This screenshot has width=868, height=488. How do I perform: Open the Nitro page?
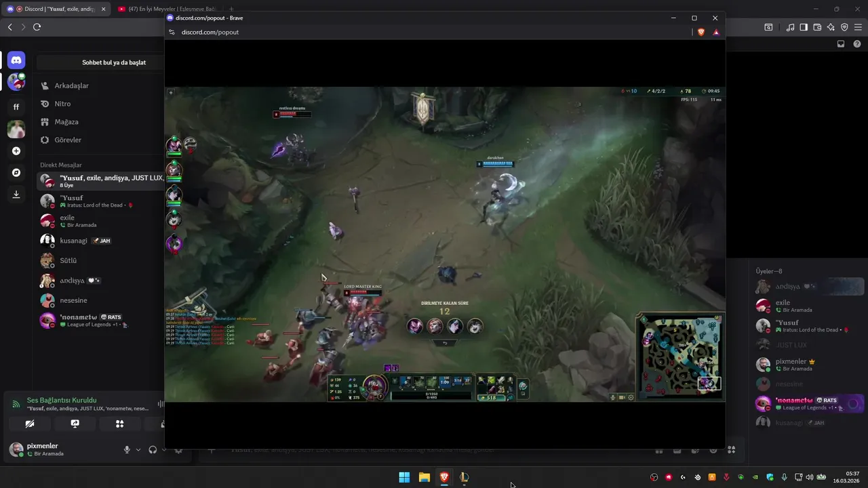(x=100, y=104)
